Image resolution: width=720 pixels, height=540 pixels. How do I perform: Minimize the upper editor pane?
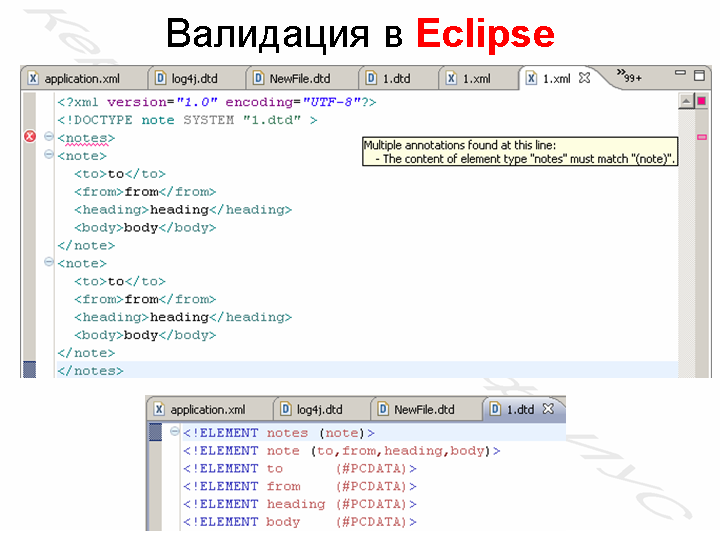pyautogui.click(x=680, y=73)
